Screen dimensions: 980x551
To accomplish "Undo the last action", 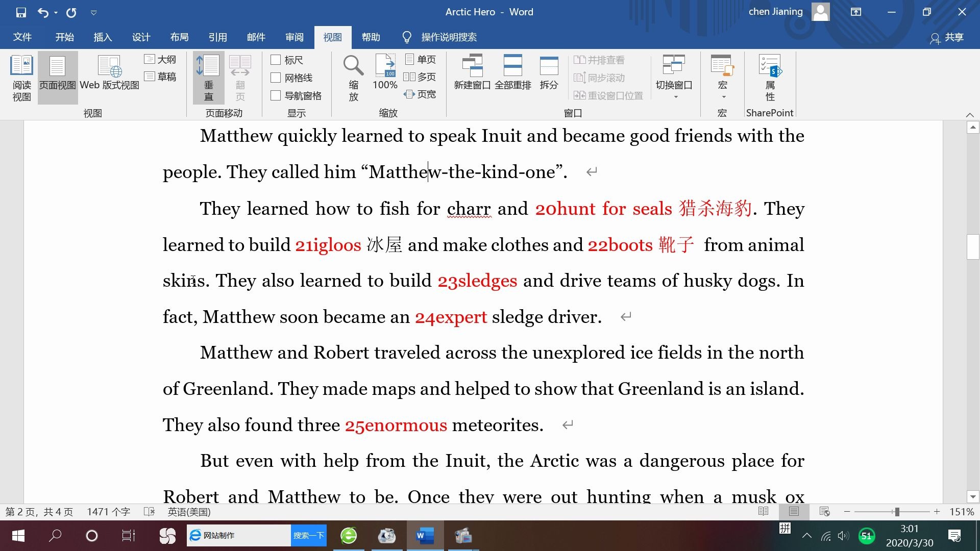I will pos(43,12).
